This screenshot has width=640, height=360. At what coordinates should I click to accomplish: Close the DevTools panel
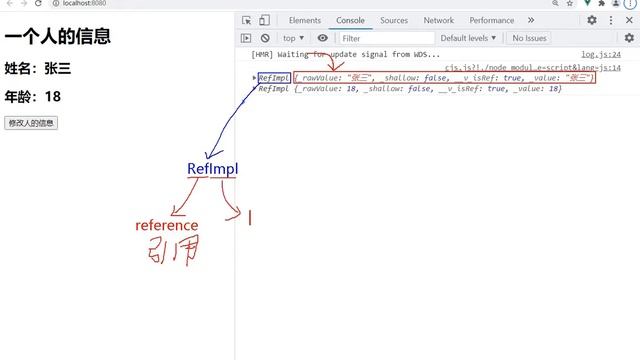tap(629, 20)
